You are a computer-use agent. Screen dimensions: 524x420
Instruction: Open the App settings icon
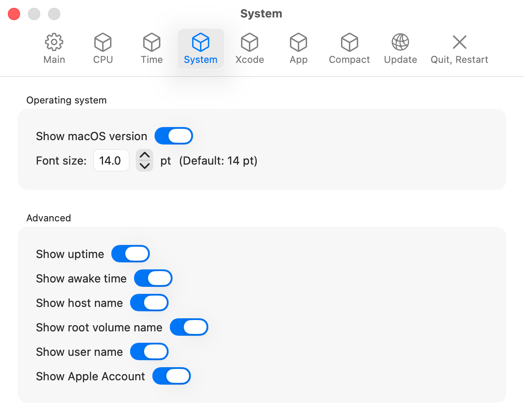pos(298,43)
